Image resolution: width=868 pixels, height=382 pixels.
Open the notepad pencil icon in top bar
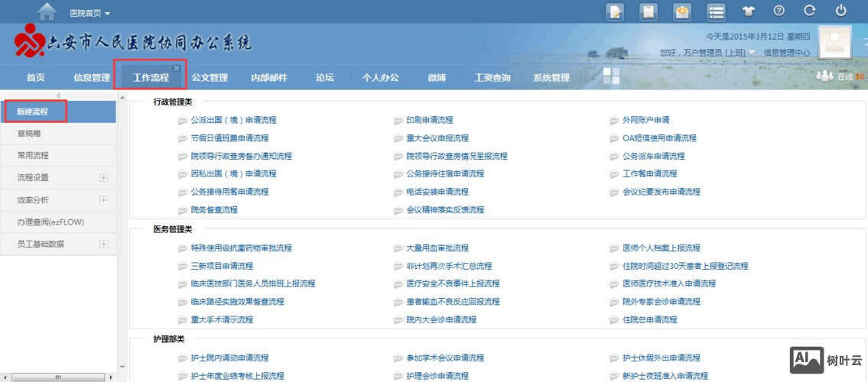615,11
